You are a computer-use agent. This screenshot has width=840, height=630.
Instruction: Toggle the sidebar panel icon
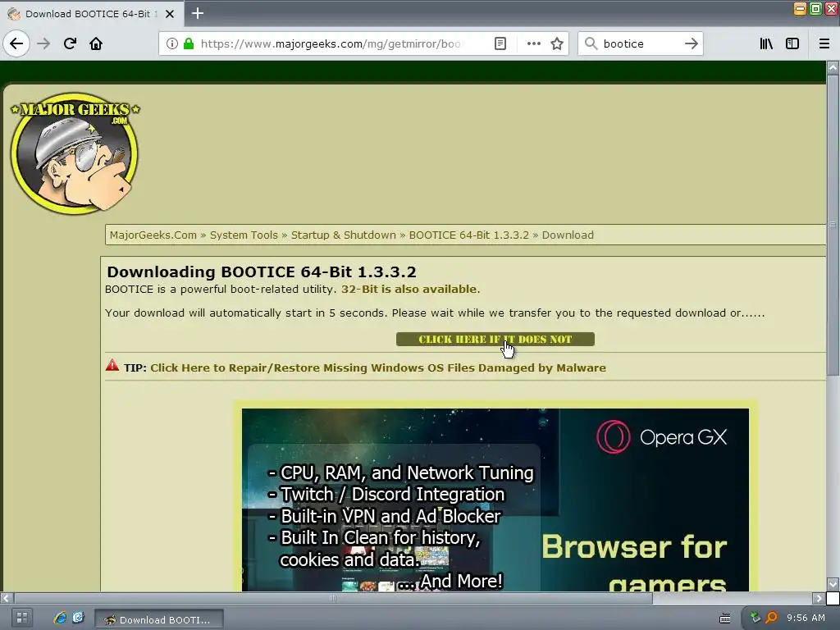pos(792,43)
